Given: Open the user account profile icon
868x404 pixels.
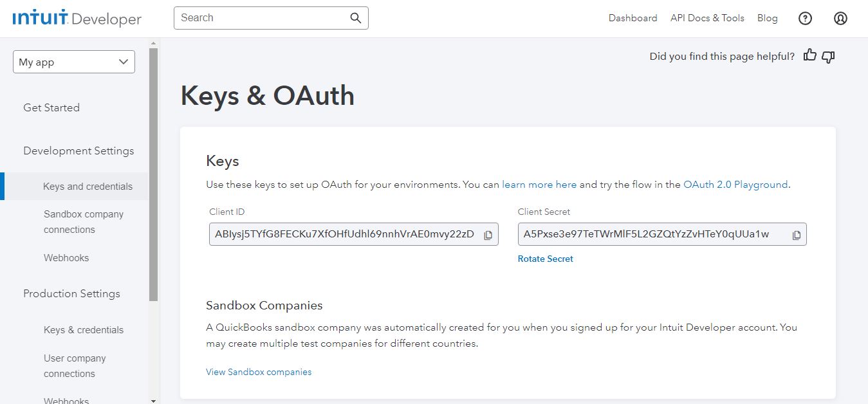Looking at the screenshot, I should 840,19.
